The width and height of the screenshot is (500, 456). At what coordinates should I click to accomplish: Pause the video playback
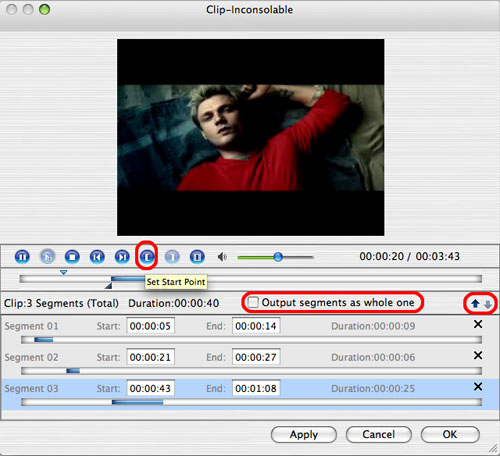tap(22, 257)
